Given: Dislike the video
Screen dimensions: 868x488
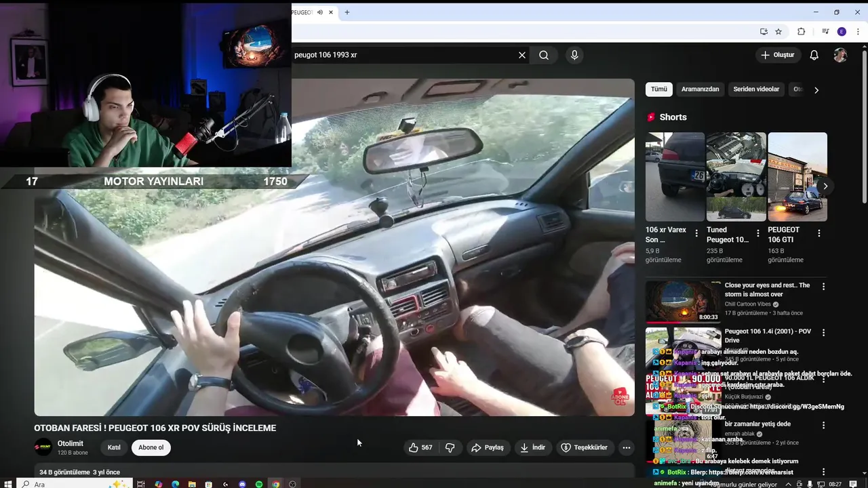Looking at the screenshot, I should click(x=450, y=447).
